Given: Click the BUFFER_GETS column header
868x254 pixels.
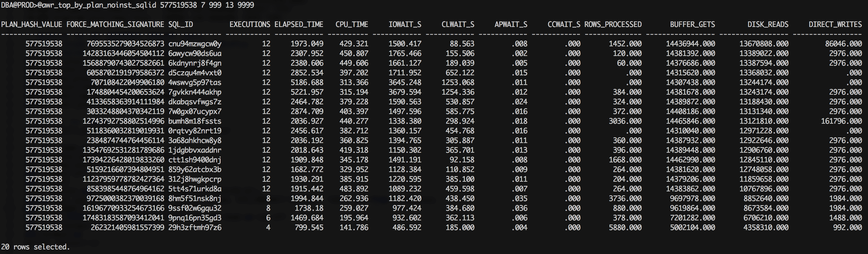Looking at the screenshot, I should (x=692, y=24).
